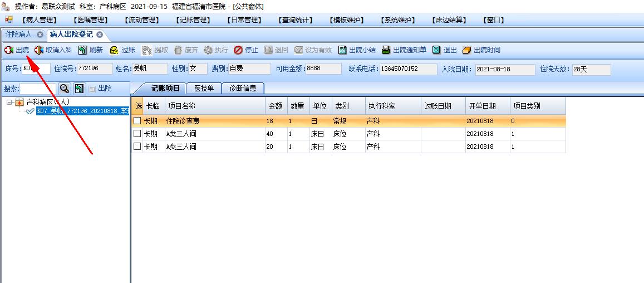Sort by 执行科室 column header
The width and height of the screenshot is (644, 283).
pyautogui.click(x=393, y=106)
